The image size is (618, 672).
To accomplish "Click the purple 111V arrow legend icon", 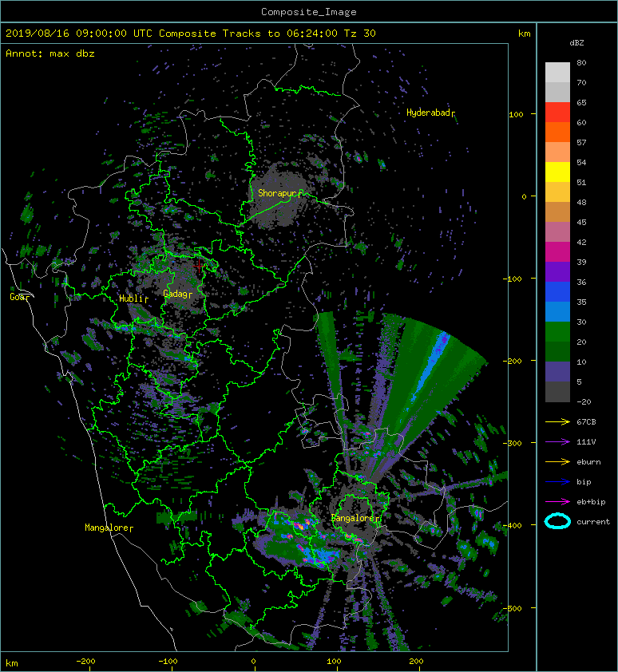I will point(557,442).
